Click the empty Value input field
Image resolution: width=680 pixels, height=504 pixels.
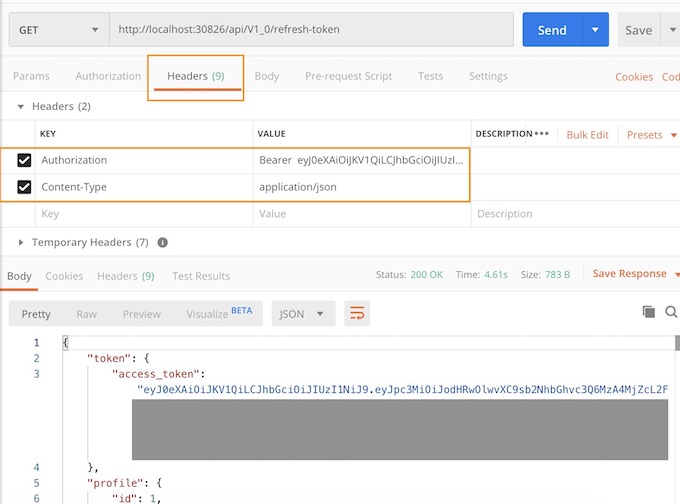coord(362,214)
